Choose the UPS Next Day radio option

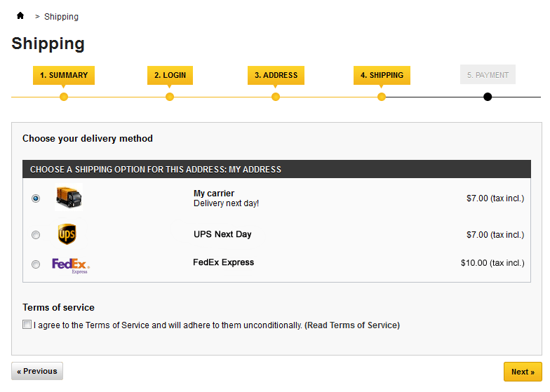click(36, 235)
